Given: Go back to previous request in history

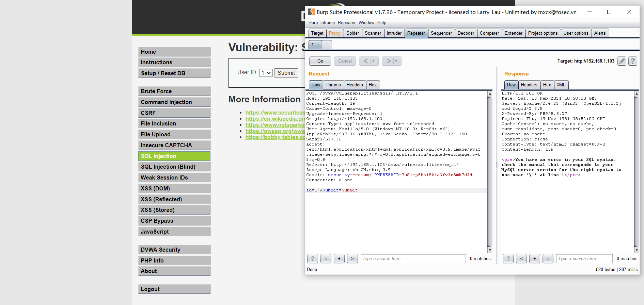Looking at the screenshot, I should (365, 61).
